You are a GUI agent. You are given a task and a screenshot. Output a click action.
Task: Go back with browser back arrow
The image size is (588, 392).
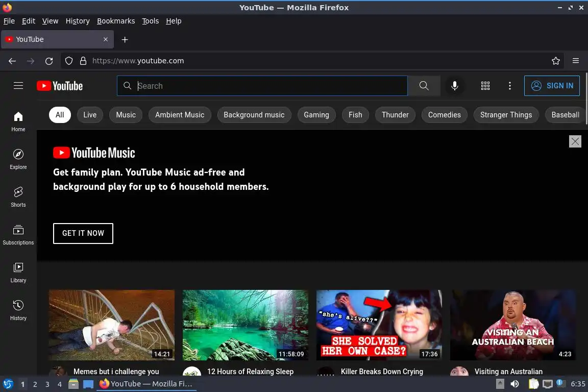(x=12, y=61)
